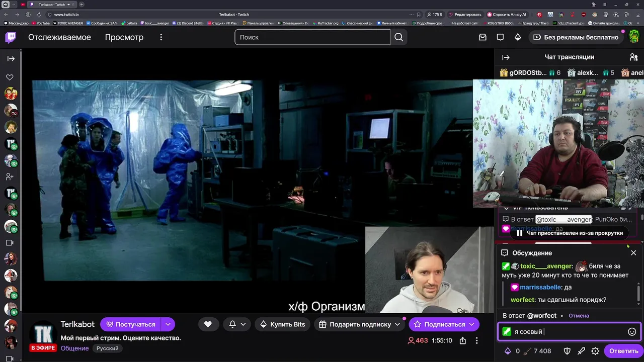644x362 pixels.
Task: Open emote picker smiley in chat input
Action: [x=632, y=332]
